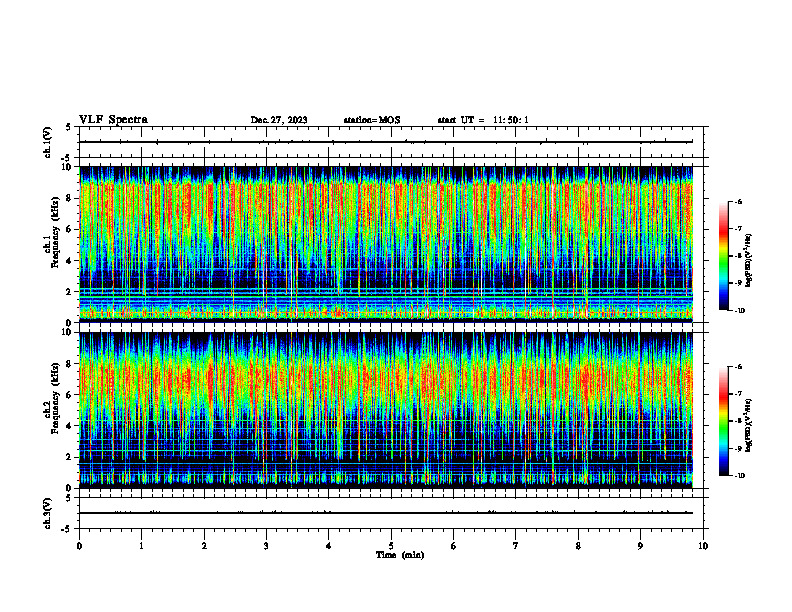
Task: Click time axis tick label "4"
Action: click(329, 546)
